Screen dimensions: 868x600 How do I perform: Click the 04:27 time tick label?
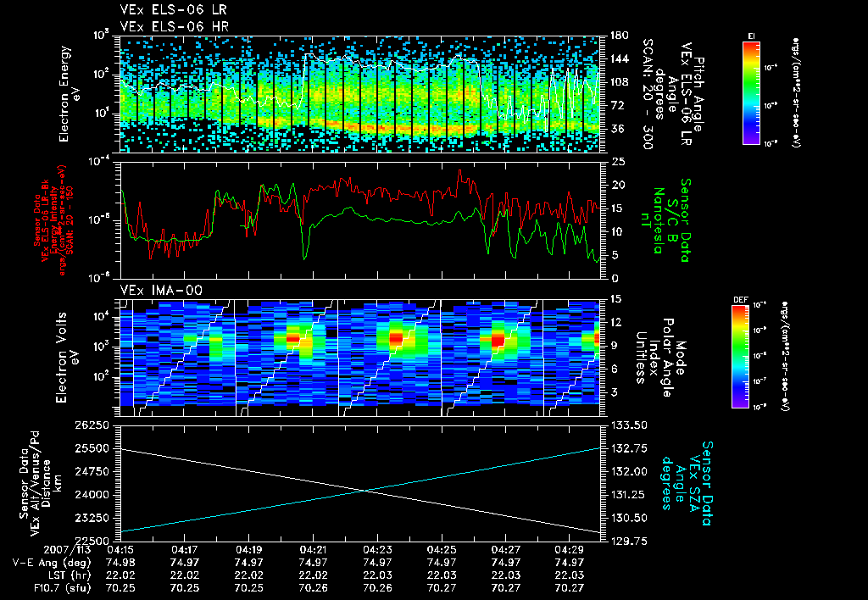tap(506, 551)
